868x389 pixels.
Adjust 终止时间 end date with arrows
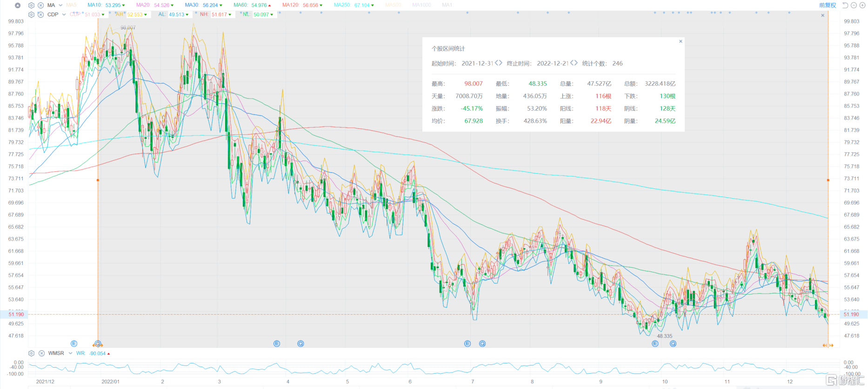tap(574, 63)
